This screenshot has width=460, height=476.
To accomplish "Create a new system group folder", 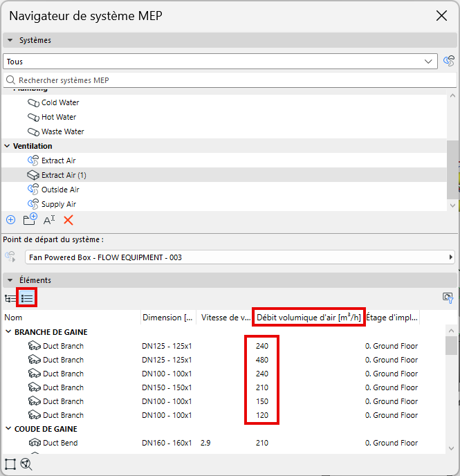I will 30,219.
